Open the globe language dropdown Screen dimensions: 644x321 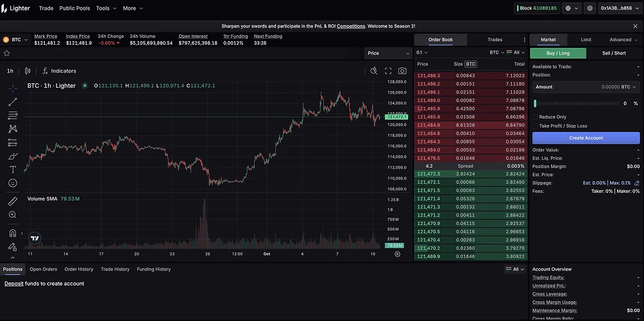(x=572, y=8)
